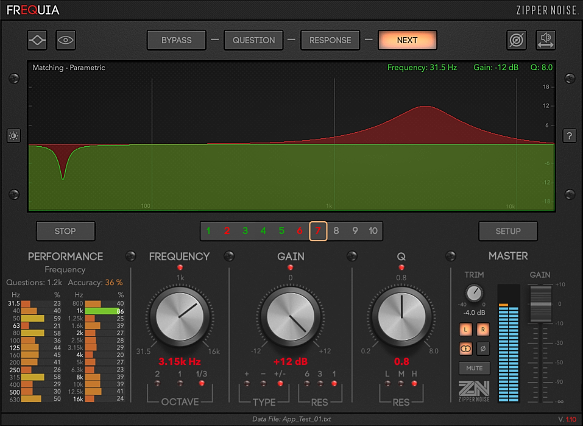Select gain resolution 1 LED
The image size is (583, 426).
coord(334,383)
